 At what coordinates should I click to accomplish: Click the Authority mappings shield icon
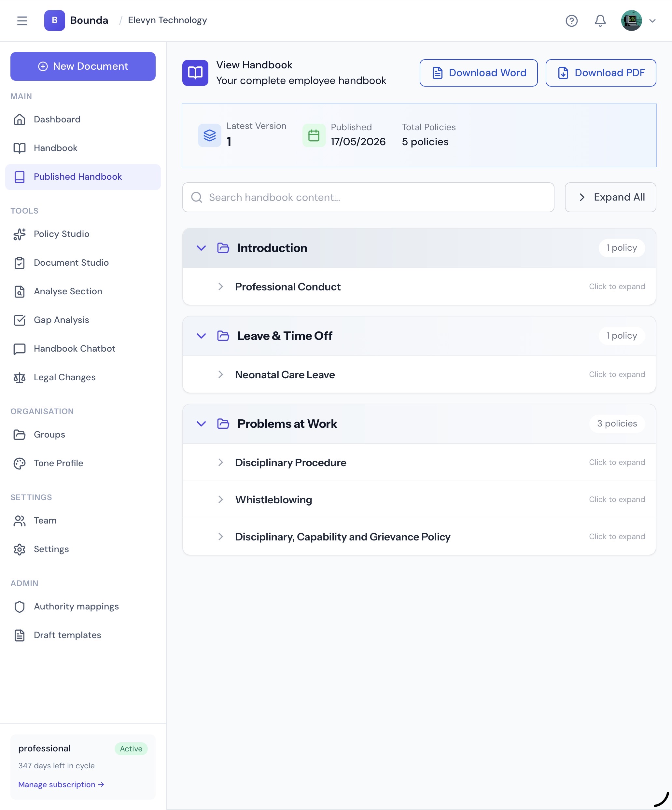[19, 607]
